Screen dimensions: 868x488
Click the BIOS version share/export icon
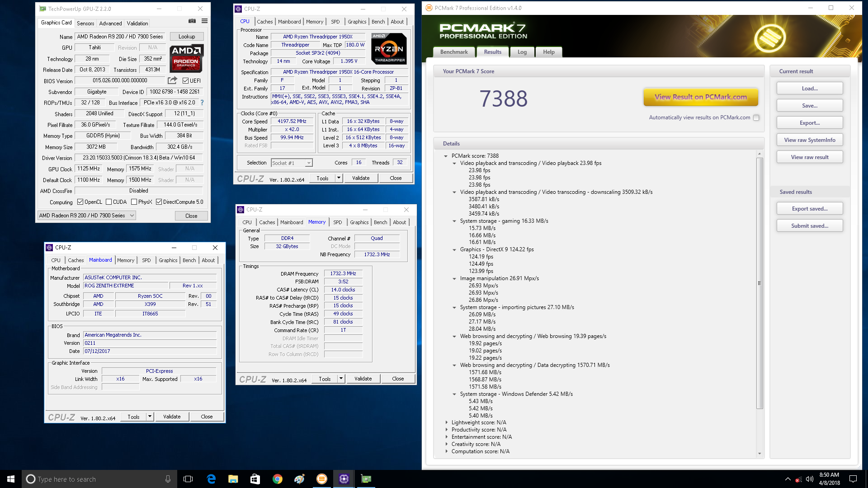coord(172,80)
